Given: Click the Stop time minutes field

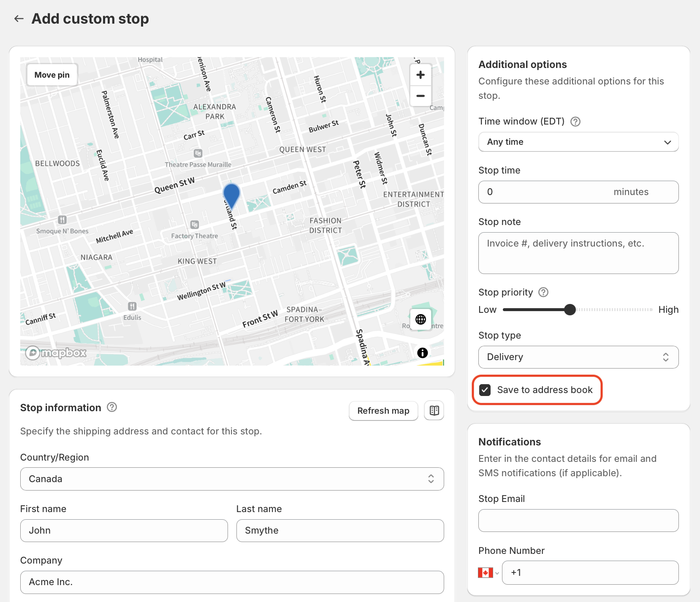Looking at the screenshot, I should 578,192.
